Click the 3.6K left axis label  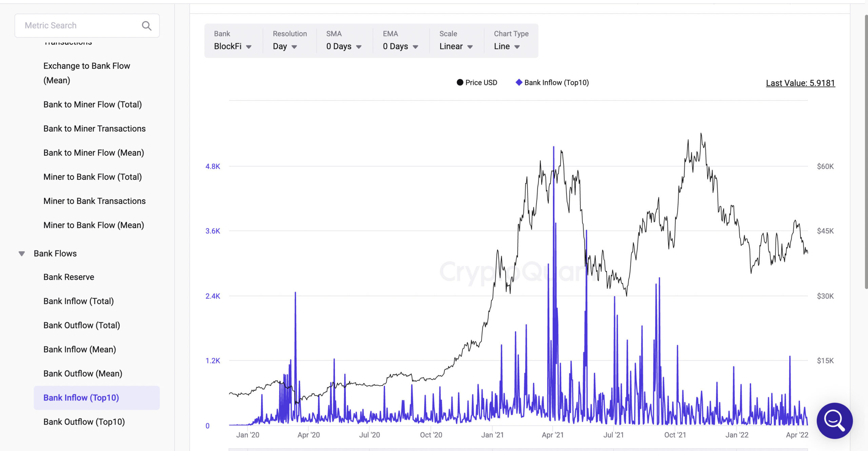213,231
